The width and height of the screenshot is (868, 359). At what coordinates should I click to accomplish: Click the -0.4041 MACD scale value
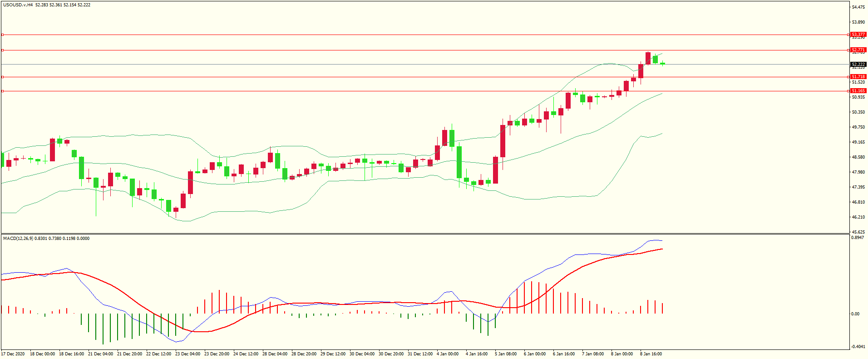(x=858, y=346)
